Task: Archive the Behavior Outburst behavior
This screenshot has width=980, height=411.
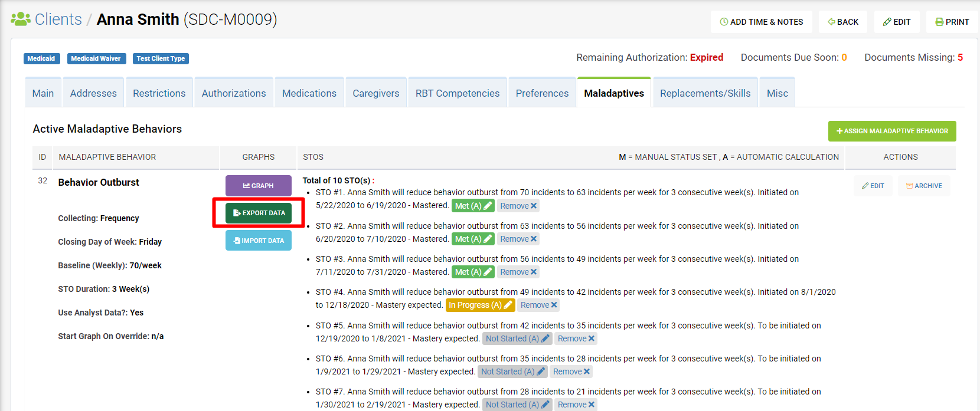Action: (924, 186)
